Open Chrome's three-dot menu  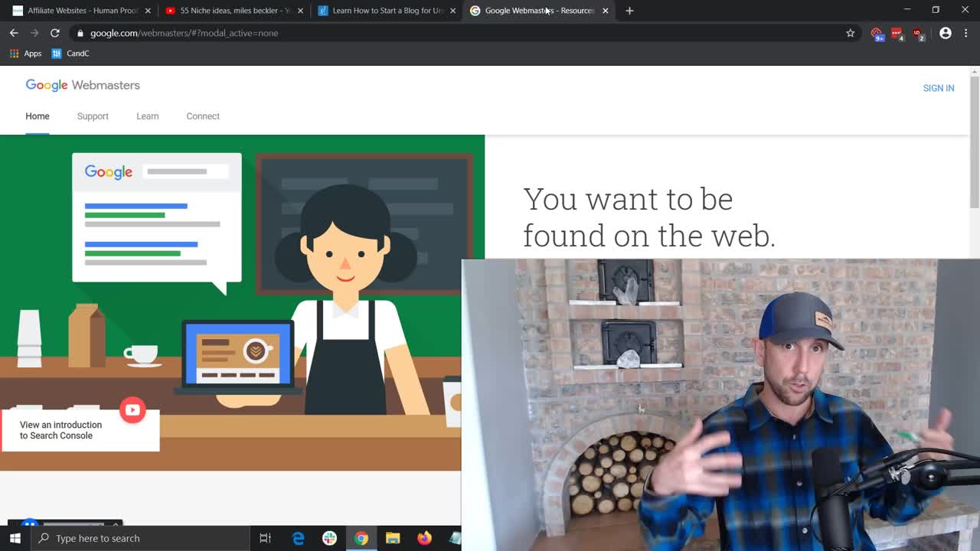(x=966, y=33)
